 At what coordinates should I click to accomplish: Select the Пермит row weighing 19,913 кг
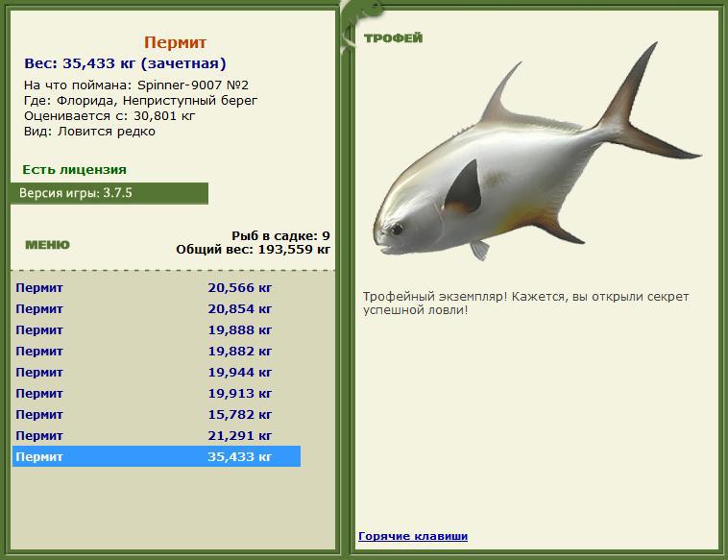(157, 393)
